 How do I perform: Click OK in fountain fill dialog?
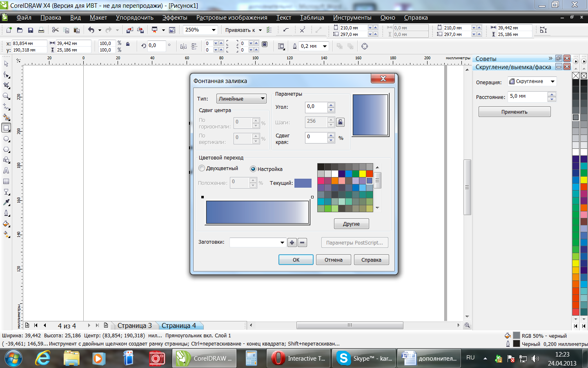coord(296,260)
